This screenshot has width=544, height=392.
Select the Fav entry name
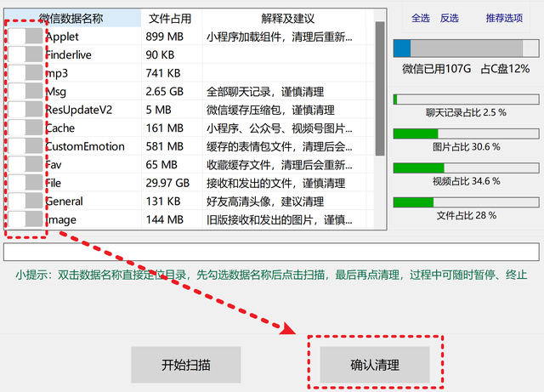54,165
